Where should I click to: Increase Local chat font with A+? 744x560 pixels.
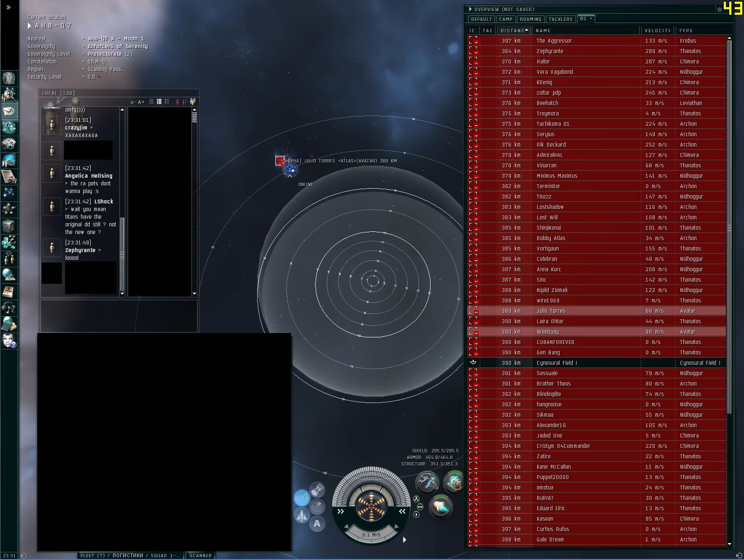click(x=141, y=102)
